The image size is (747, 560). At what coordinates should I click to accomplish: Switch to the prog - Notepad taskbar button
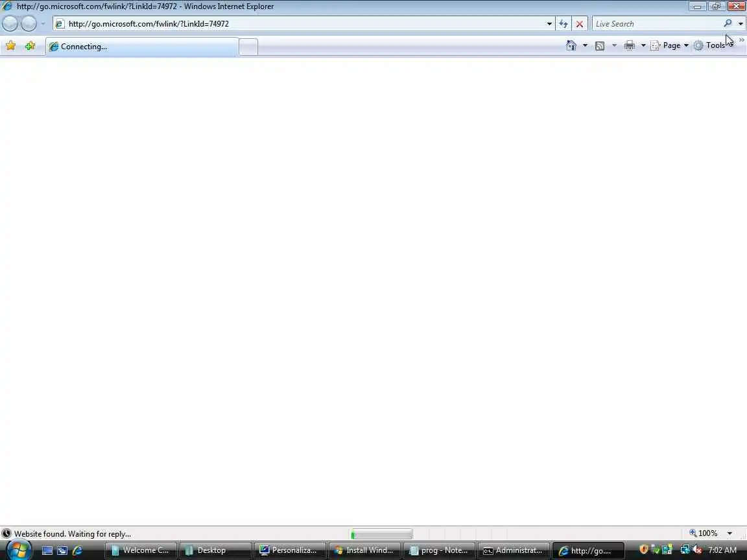[x=439, y=550]
